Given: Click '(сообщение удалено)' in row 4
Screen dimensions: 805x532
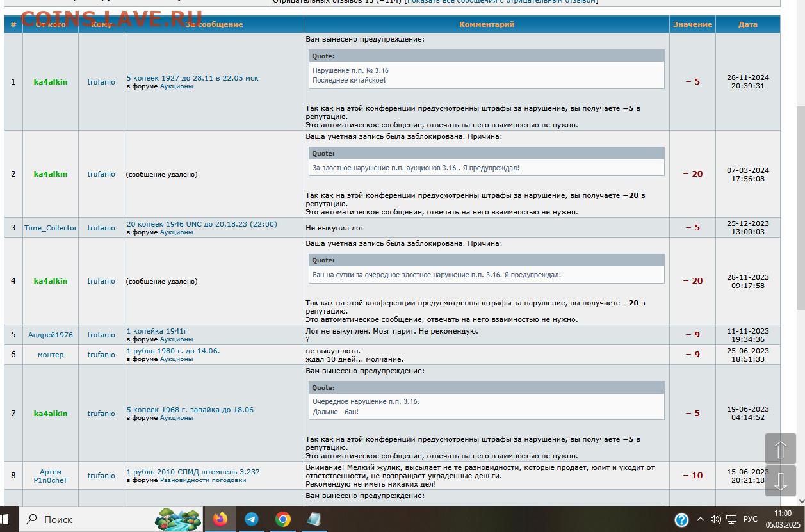Looking at the screenshot, I should pyautogui.click(x=161, y=281).
